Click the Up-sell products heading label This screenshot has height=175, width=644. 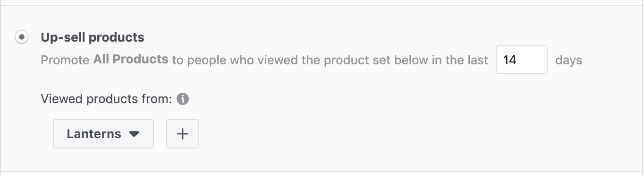(93, 37)
